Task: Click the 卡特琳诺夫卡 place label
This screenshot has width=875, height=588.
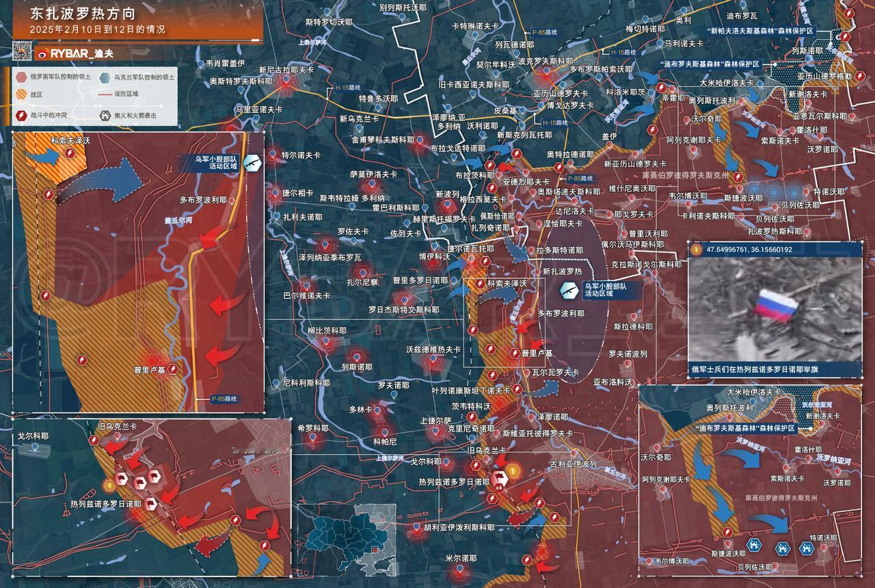Action: point(475,26)
